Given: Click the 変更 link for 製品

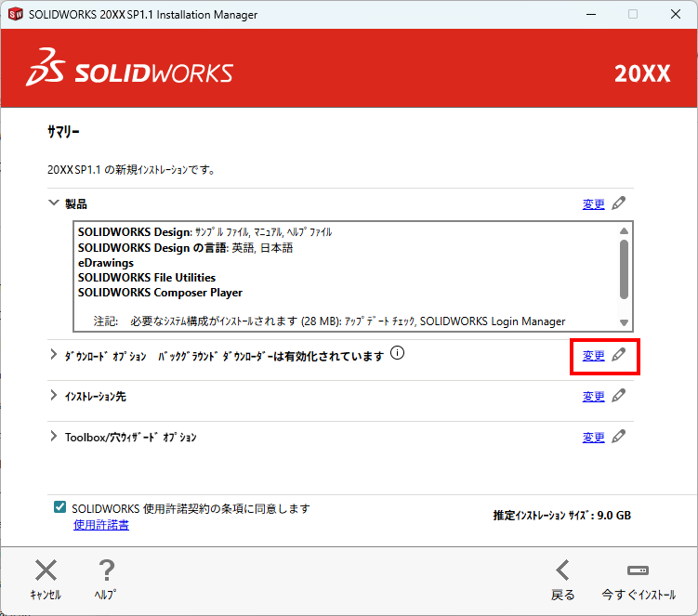Looking at the screenshot, I should 593,204.
